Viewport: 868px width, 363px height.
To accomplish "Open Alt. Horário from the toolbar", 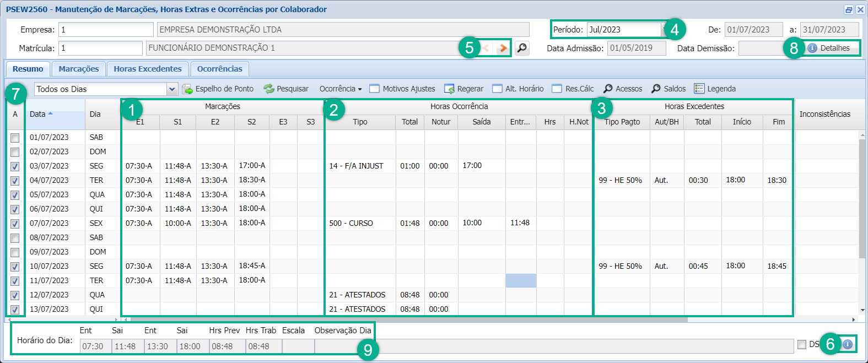I will tap(498, 89).
